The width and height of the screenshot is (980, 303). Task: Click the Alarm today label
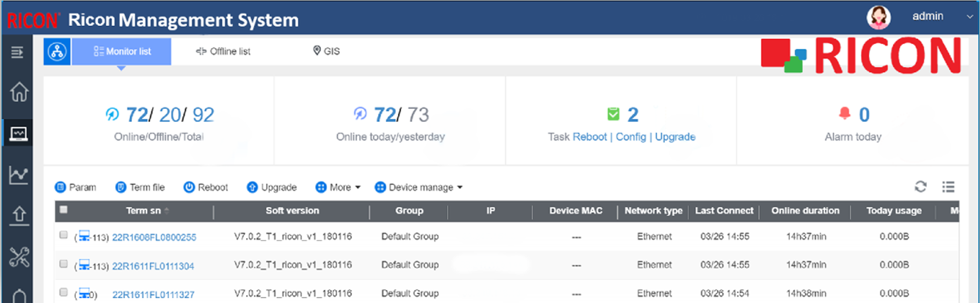(x=853, y=137)
